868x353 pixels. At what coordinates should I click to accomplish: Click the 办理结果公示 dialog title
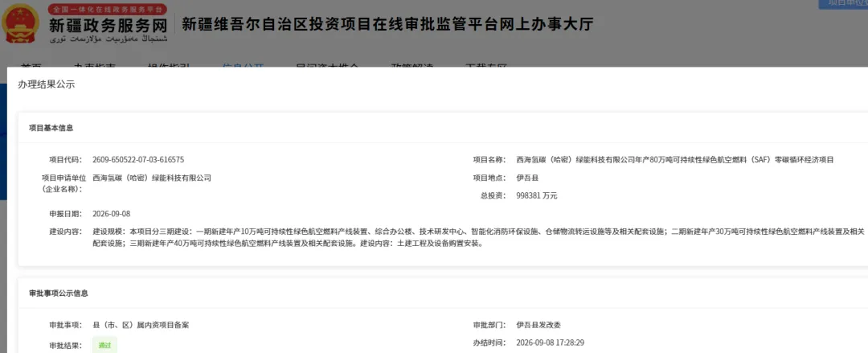click(x=46, y=84)
